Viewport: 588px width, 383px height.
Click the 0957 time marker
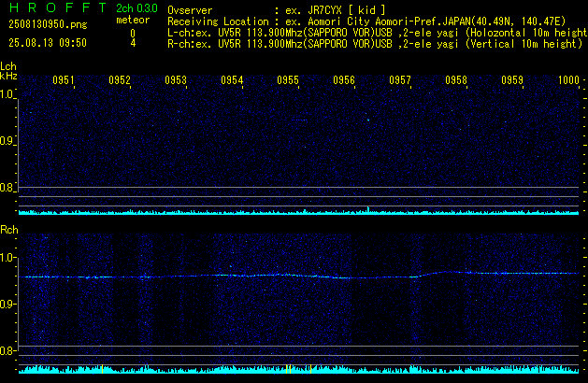[400, 80]
